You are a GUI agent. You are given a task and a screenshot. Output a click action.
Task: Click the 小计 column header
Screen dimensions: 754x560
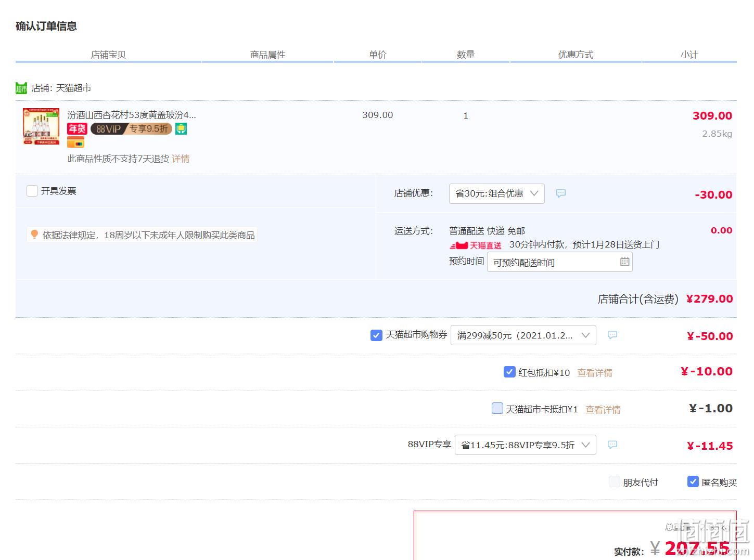[x=689, y=55]
